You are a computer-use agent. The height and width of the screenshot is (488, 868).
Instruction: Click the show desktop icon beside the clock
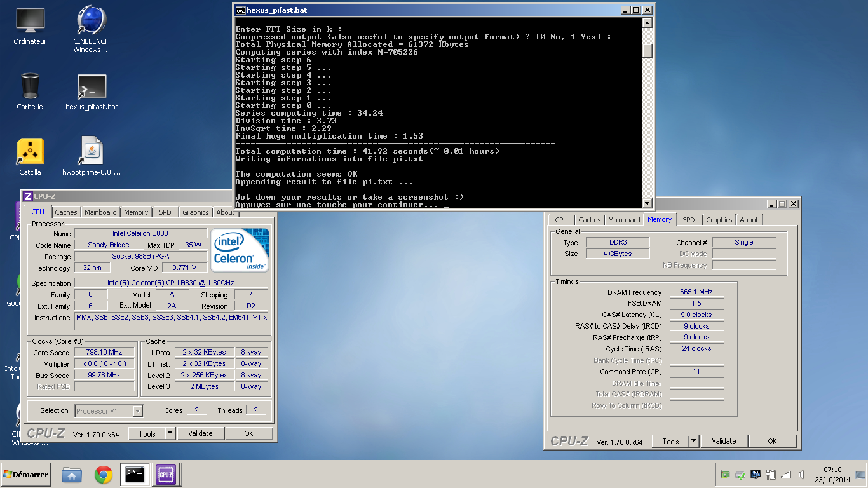860,475
